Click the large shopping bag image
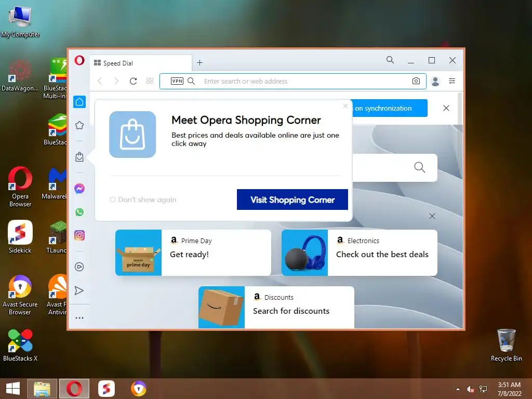 pyautogui.click(x=132, y=135)
